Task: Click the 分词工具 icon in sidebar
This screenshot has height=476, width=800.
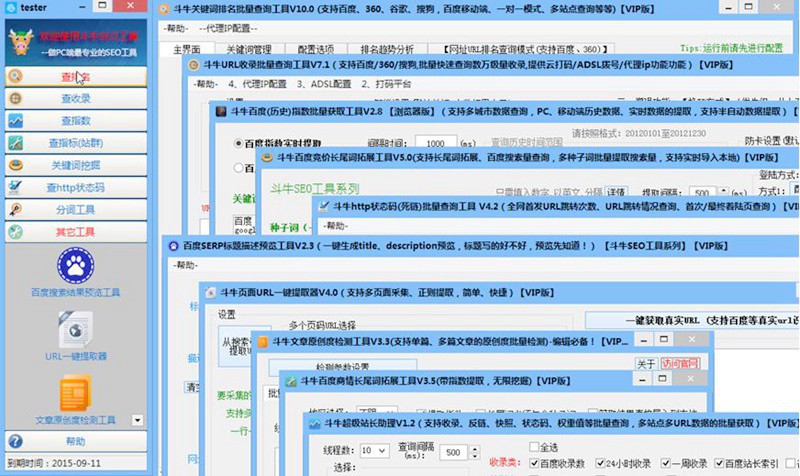Action: (x=17, y=210)
